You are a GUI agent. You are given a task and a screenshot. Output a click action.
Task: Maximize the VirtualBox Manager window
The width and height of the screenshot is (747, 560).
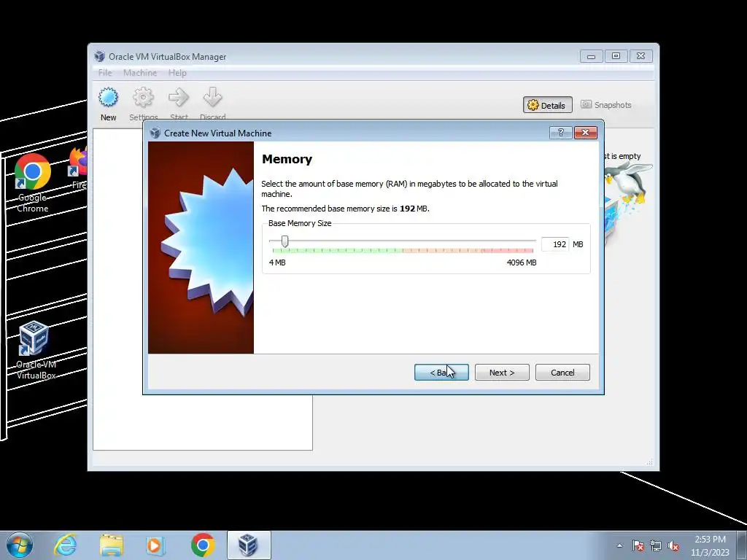pos(616,56)
